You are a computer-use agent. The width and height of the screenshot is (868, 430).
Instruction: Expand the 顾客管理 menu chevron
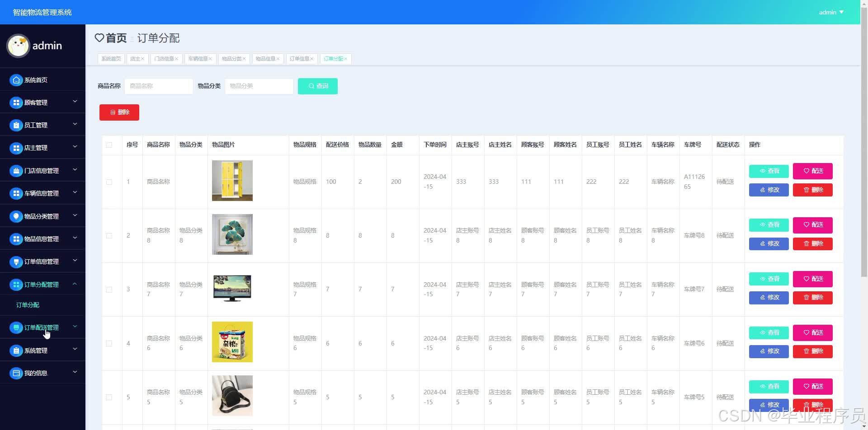click(75, 102)
